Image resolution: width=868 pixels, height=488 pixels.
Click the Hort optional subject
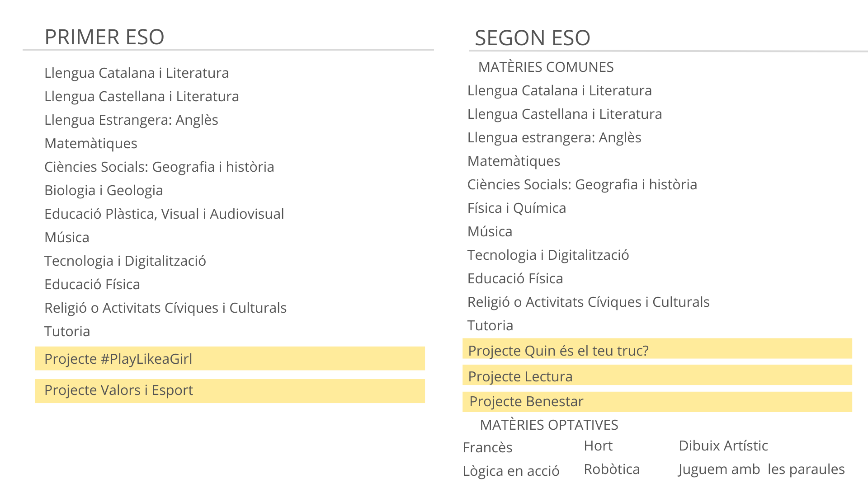click(x=598, y=446)
